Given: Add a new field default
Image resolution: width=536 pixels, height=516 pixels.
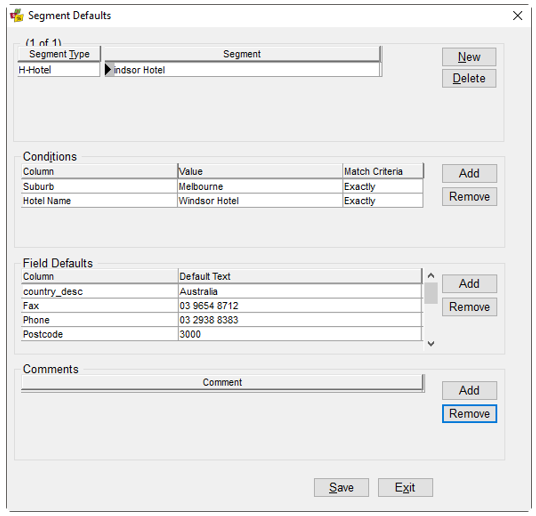Looking at the screenshot, I should 469,284.
